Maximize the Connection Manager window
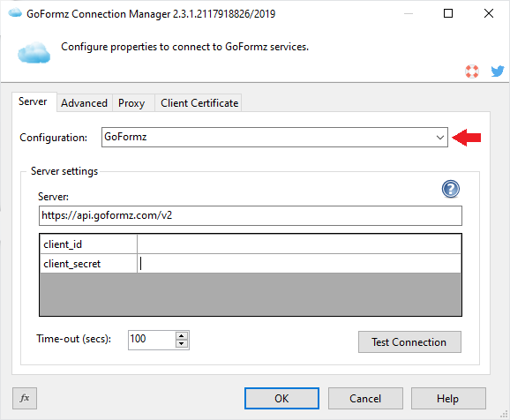This screenshot has width=510, height=420. click(x=448, y=13)
